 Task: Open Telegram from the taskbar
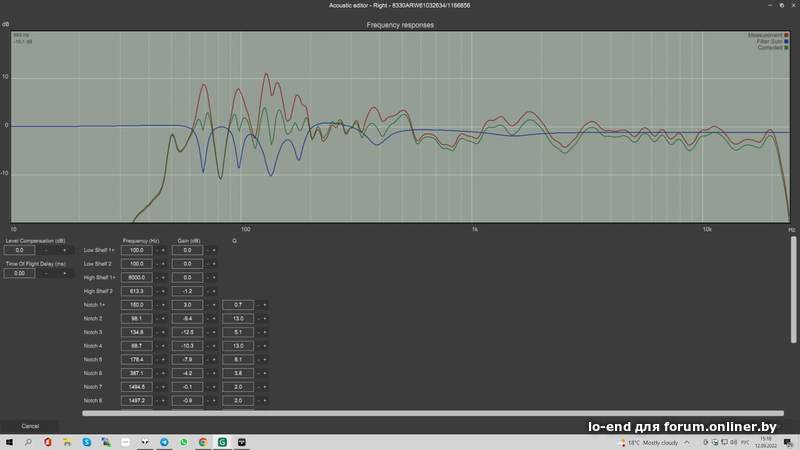(x=164, y=442)
